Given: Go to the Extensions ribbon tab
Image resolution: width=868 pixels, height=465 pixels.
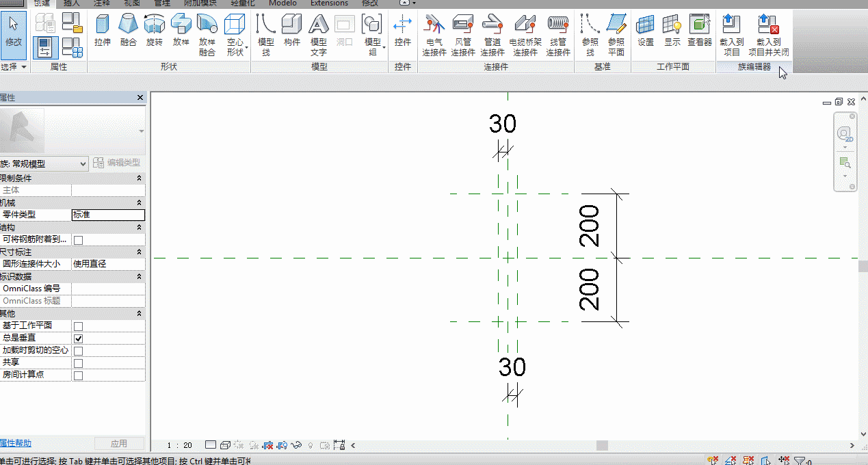Looking at the screenshot, I should tap(329, 3).
